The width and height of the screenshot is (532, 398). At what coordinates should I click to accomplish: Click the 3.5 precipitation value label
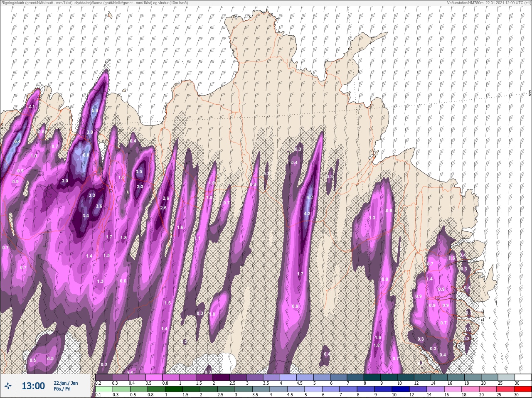[139, 172]
